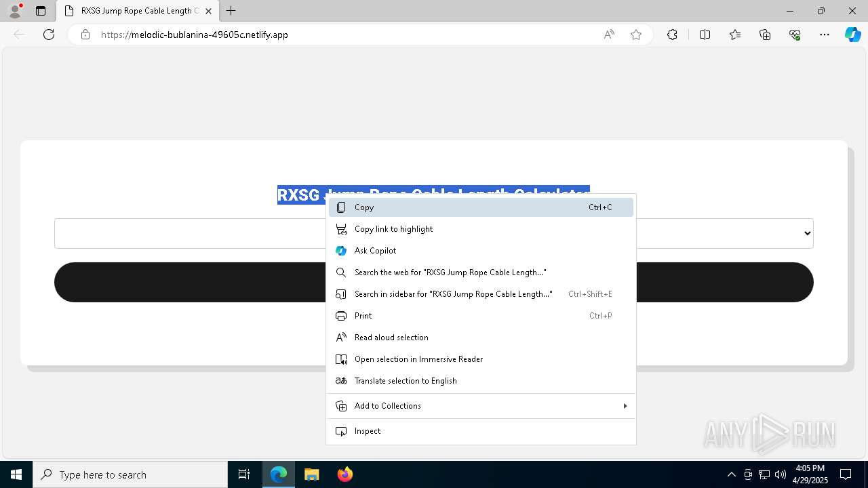
Task: Open the profile avatar menu
Action: pos(15,11)
